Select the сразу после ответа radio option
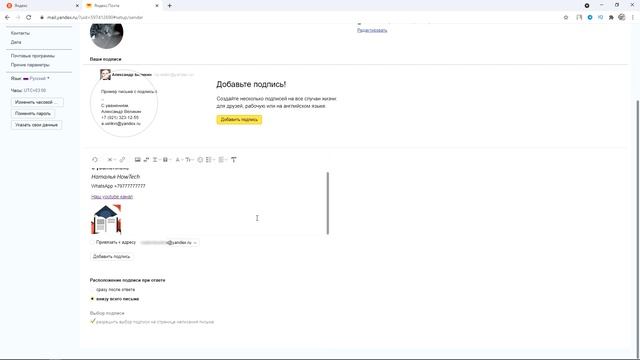The image size is (640, 360). pos(92,289)
